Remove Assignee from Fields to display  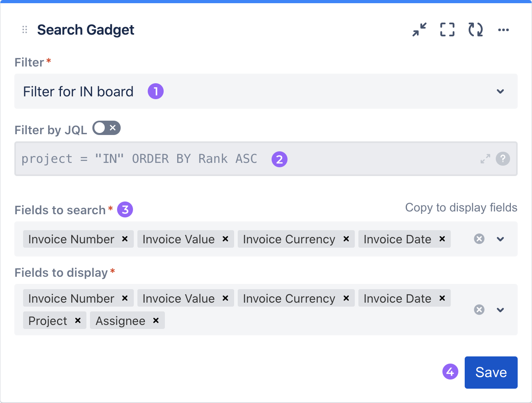click(x=156, y=321)
